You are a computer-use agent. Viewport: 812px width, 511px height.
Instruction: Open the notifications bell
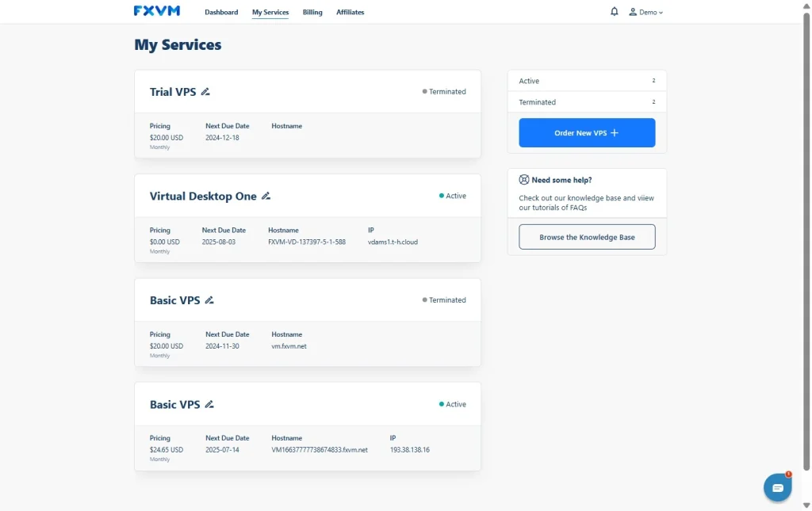615,11
